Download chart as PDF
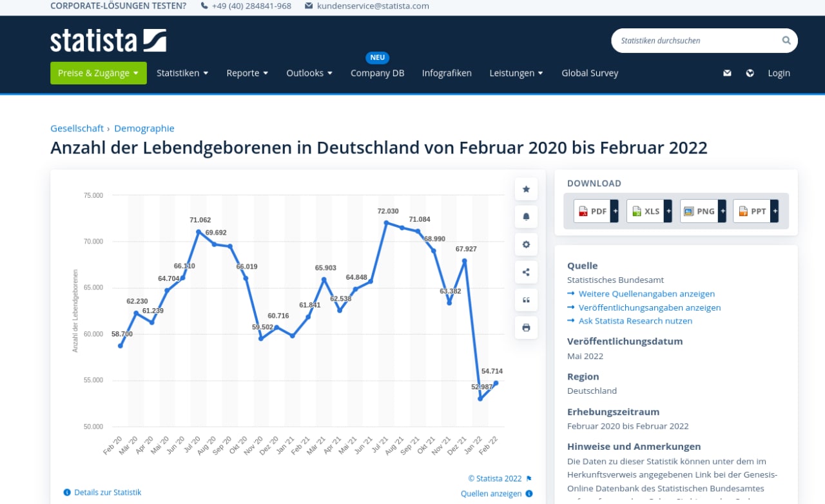 (x=592, y=211)
